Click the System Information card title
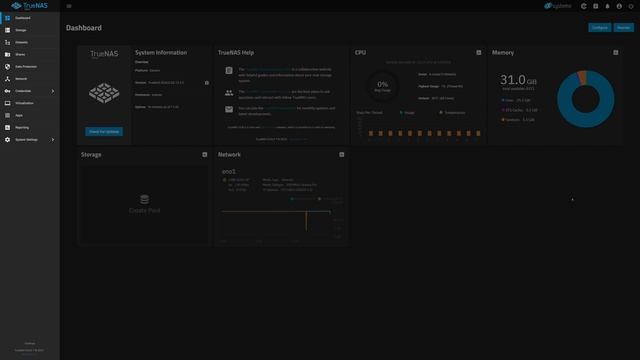This screenshot has height=360, width=640. coord(161,53)
